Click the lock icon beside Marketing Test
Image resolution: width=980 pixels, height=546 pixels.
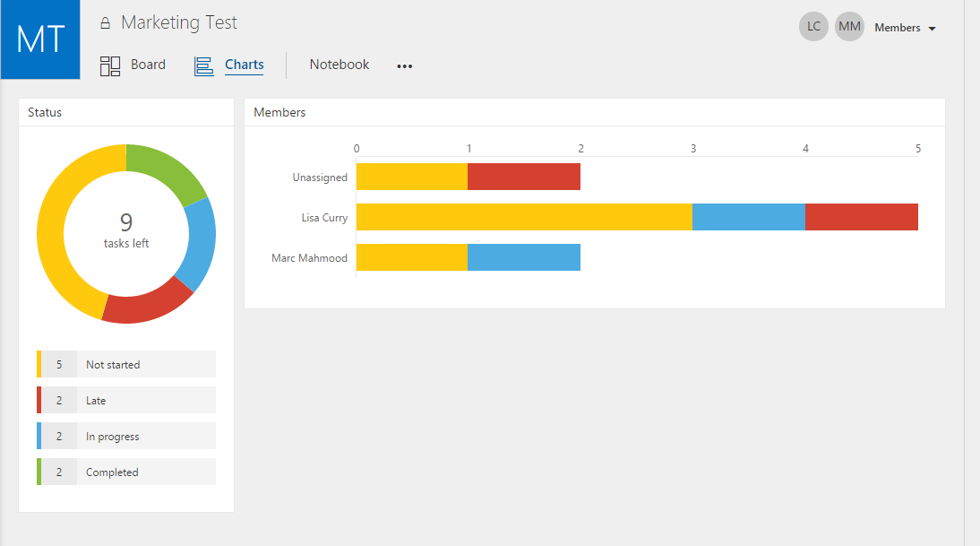pos(105,23)
